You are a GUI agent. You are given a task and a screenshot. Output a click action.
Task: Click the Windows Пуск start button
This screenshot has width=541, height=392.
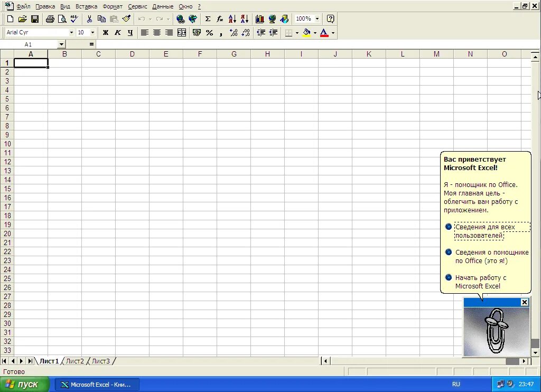click(24, 385)
